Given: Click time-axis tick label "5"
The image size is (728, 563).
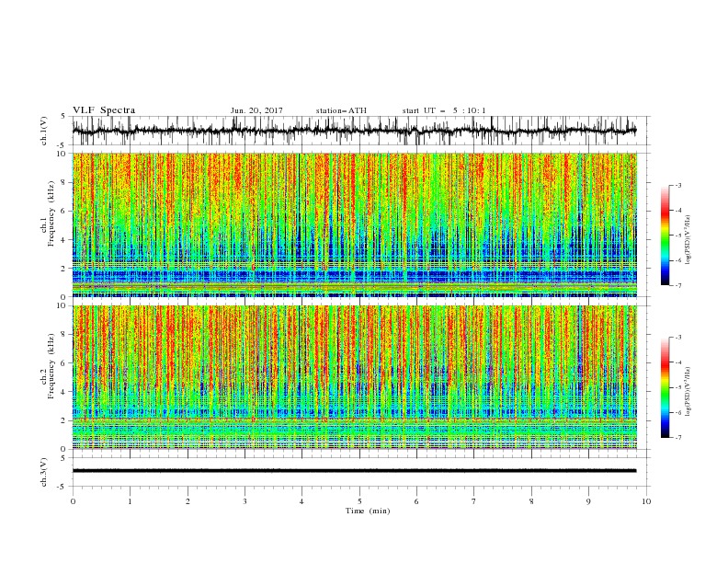Looking at the screenshot, I should (x=359, y=501).
